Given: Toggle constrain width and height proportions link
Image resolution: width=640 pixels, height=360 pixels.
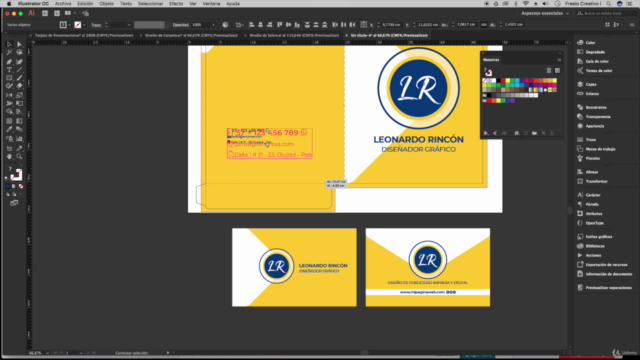Looking at the screenshot, I should coord(483,25).
